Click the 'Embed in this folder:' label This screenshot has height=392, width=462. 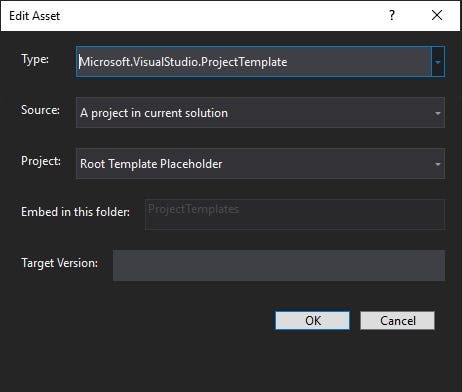75,212
